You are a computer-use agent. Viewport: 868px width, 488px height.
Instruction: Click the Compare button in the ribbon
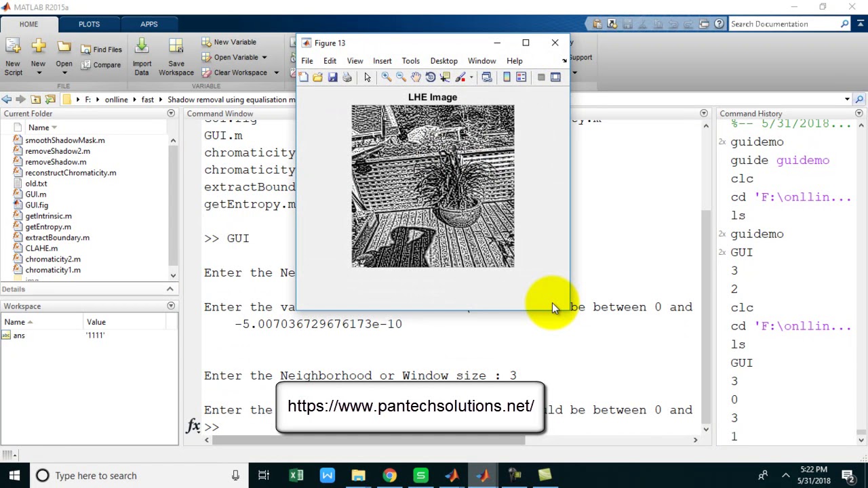101,65
